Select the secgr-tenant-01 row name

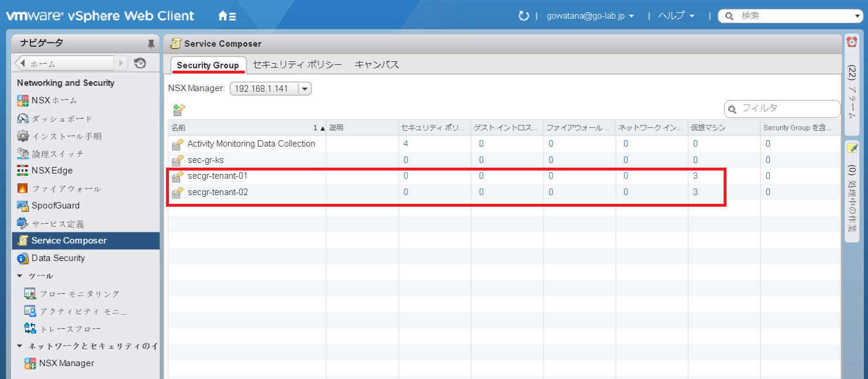218,176
